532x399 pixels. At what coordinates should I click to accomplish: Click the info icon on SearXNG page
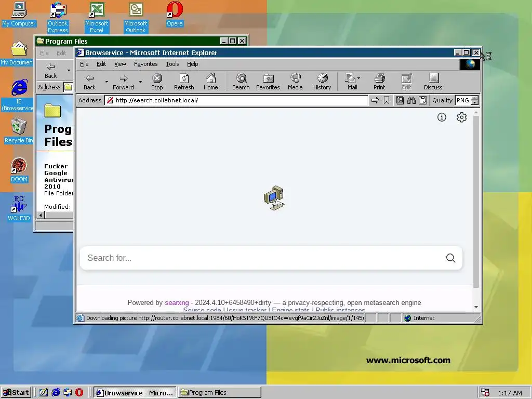[442, 117]
